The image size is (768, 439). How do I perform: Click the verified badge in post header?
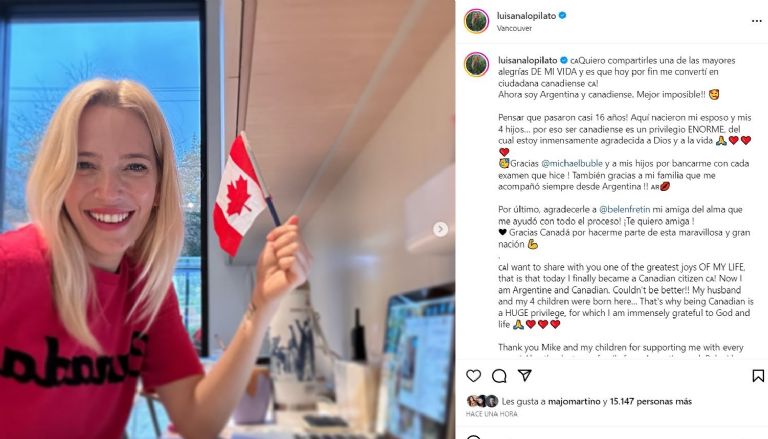pyautogui.click(x=563, y=16)
